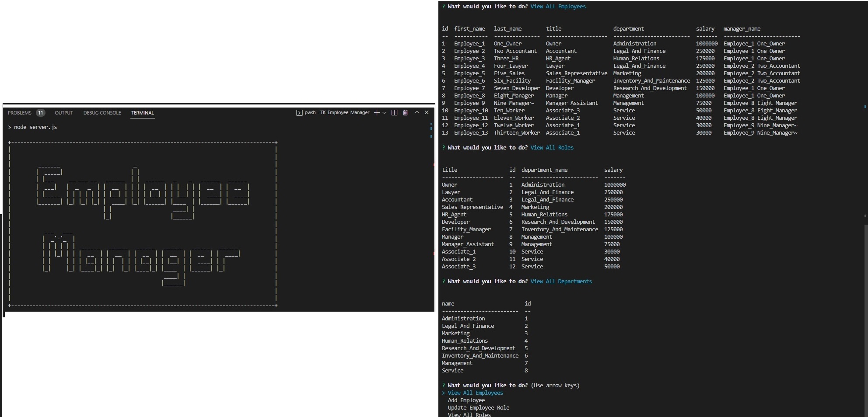Click the problems count badge 11
The height and width of the screenshot is (417, 868).
coord(40,113)
